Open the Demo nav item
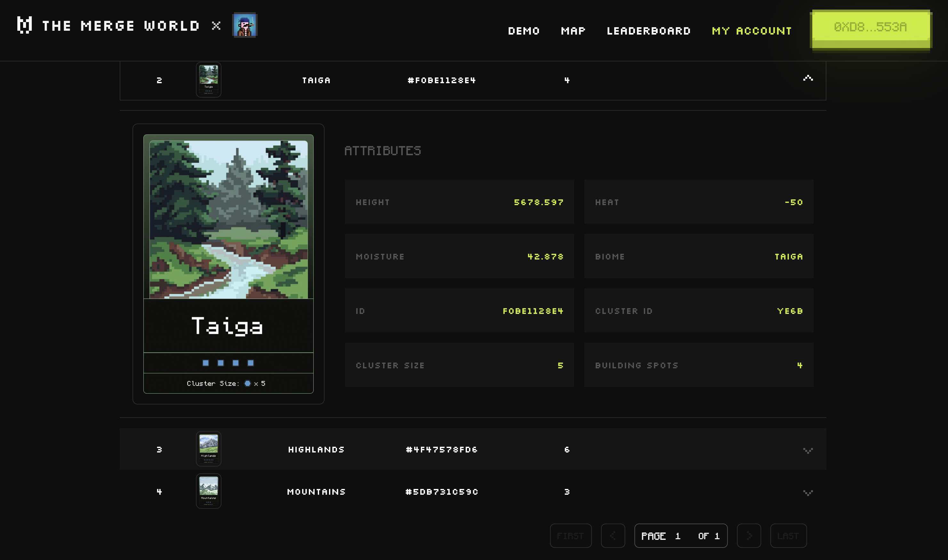Viewport: 948px width, 560px height. 524,31
